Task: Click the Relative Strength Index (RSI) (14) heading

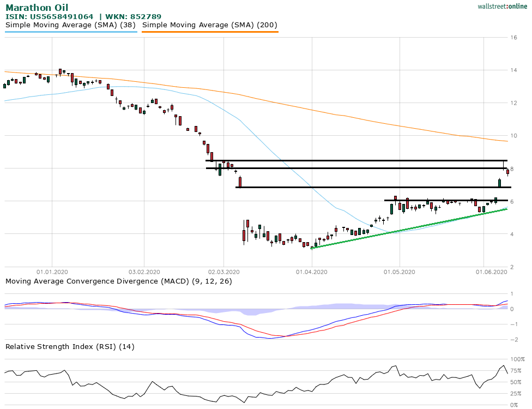Action: 70,346
